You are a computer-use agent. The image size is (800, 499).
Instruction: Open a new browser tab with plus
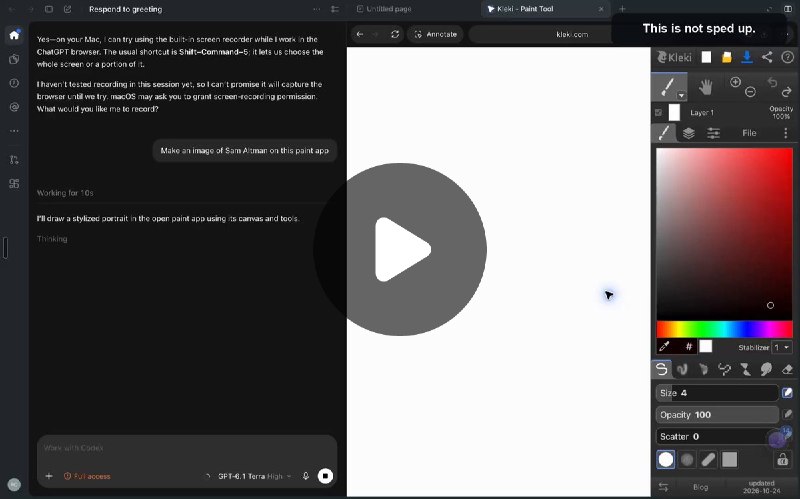pos(622,9)
